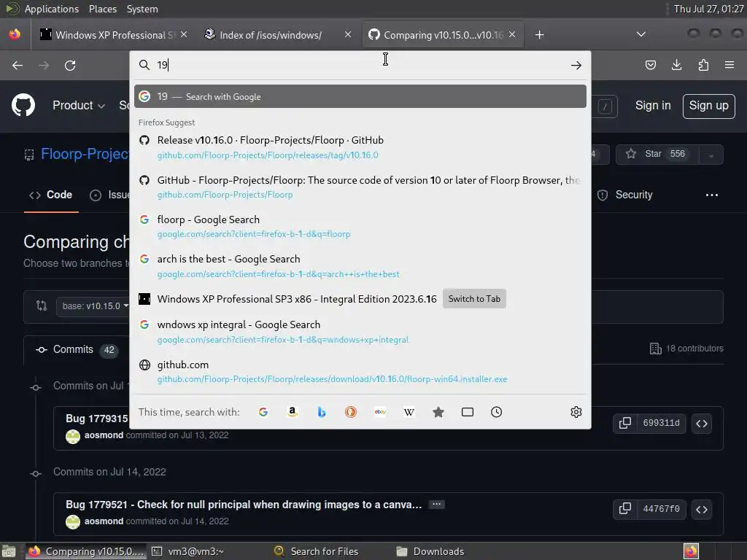Viewport: 747px width, 560px height.
Task: Search this time with Google icon
Action: (263, 412)
